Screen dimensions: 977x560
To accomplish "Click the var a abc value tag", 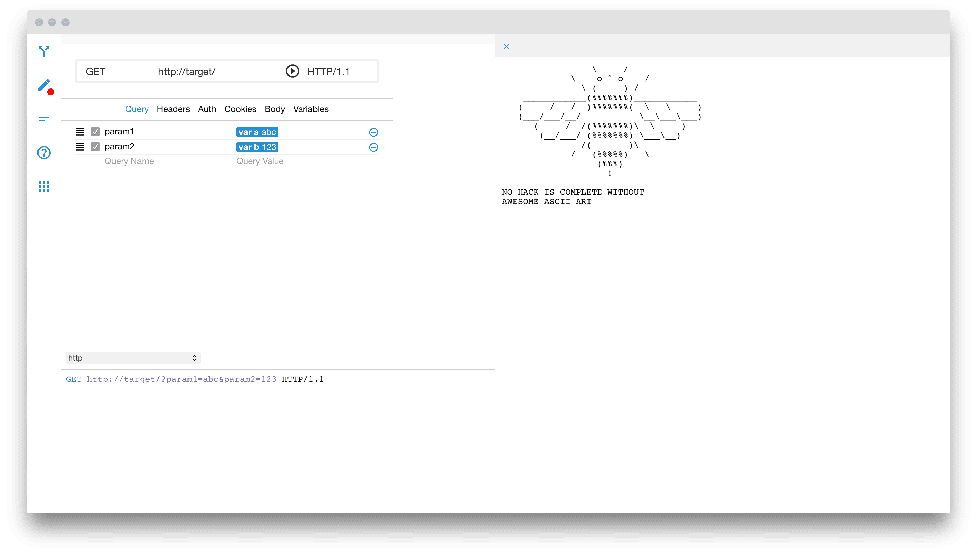I will tap(257, 132).
